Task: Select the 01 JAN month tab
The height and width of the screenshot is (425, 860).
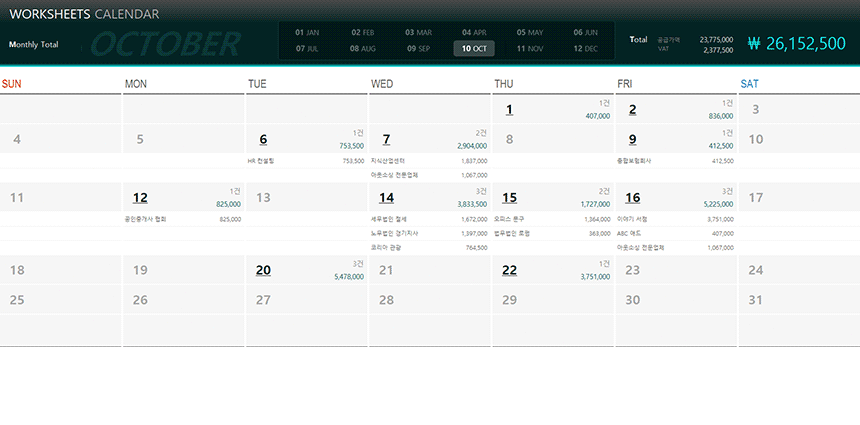Action: [307, 32]
